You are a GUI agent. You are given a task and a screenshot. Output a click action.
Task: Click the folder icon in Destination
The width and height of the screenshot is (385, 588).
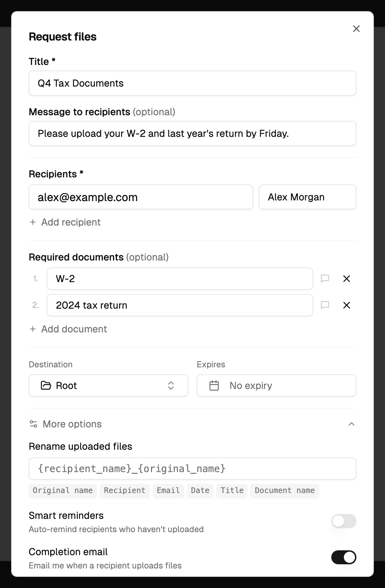(46, 385)
